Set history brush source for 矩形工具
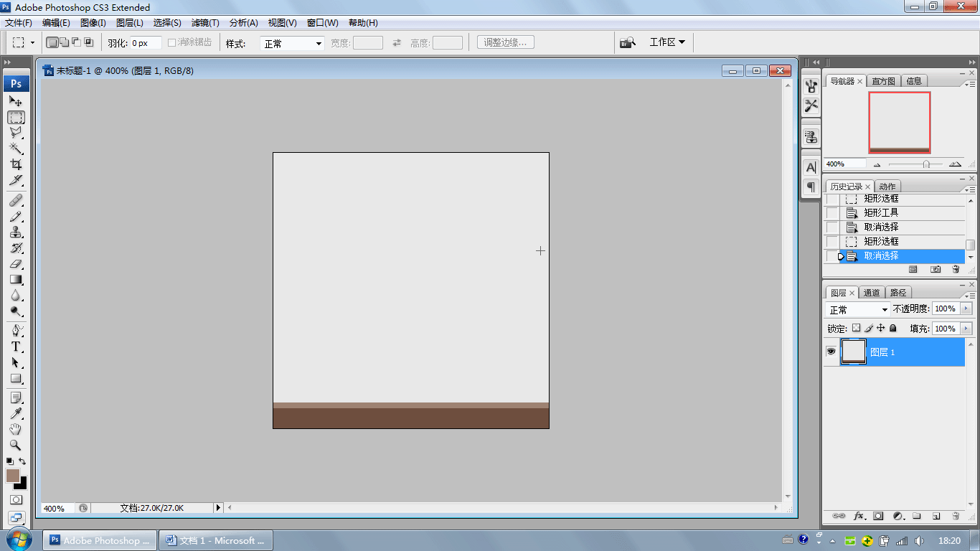Screen dimensions: 980x551 coord(831,213)
